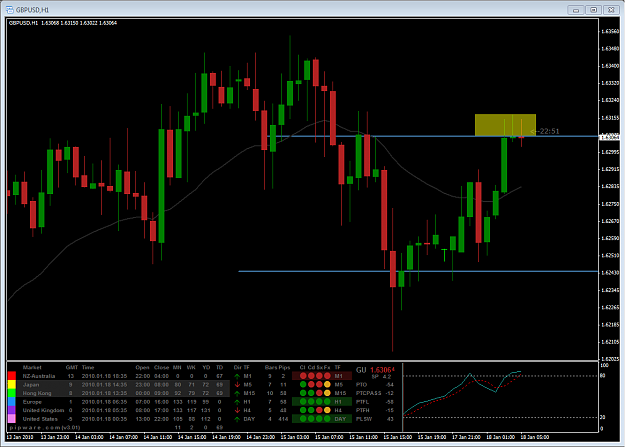
Task: Click the '13 Jan 23:00' time axis label
Action: tap(55, 437)
